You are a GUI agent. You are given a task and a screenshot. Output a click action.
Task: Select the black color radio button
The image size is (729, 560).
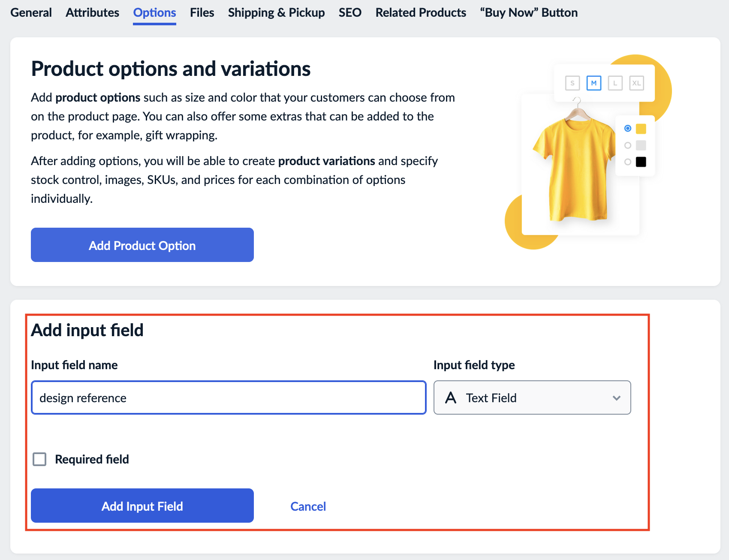628,162
